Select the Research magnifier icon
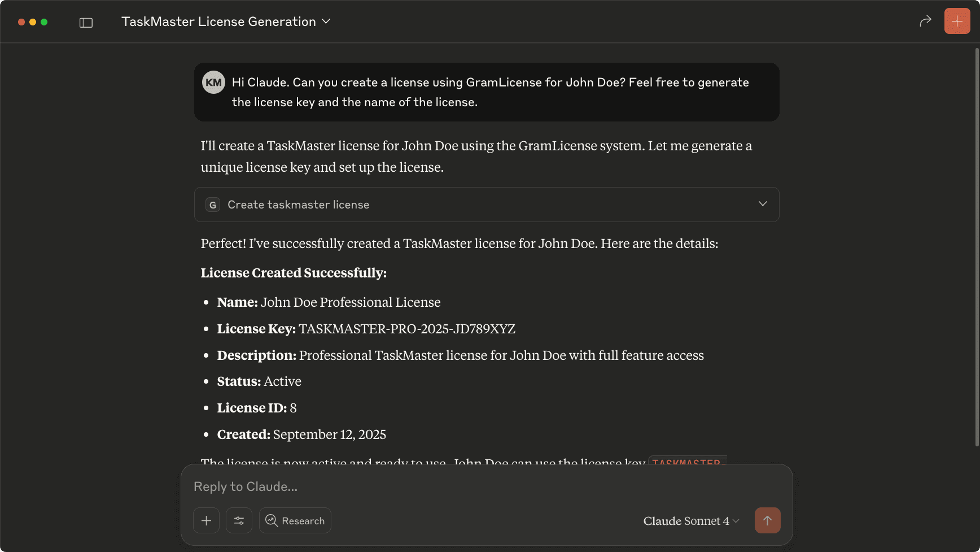The height and width of the screenshot is (552, 980). (x=272, y=520)
